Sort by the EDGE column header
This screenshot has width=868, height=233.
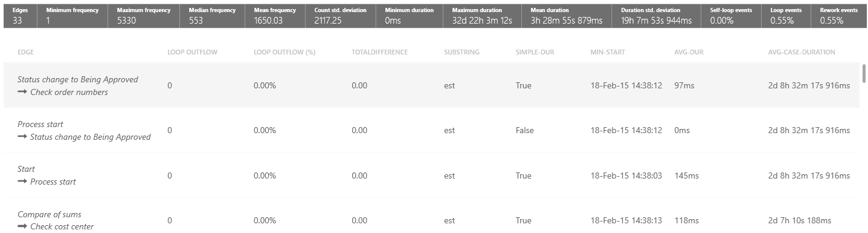point(26,52)
